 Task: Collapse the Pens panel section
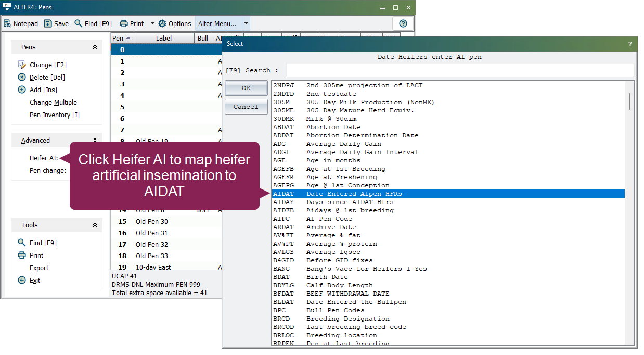click(95, 47)
